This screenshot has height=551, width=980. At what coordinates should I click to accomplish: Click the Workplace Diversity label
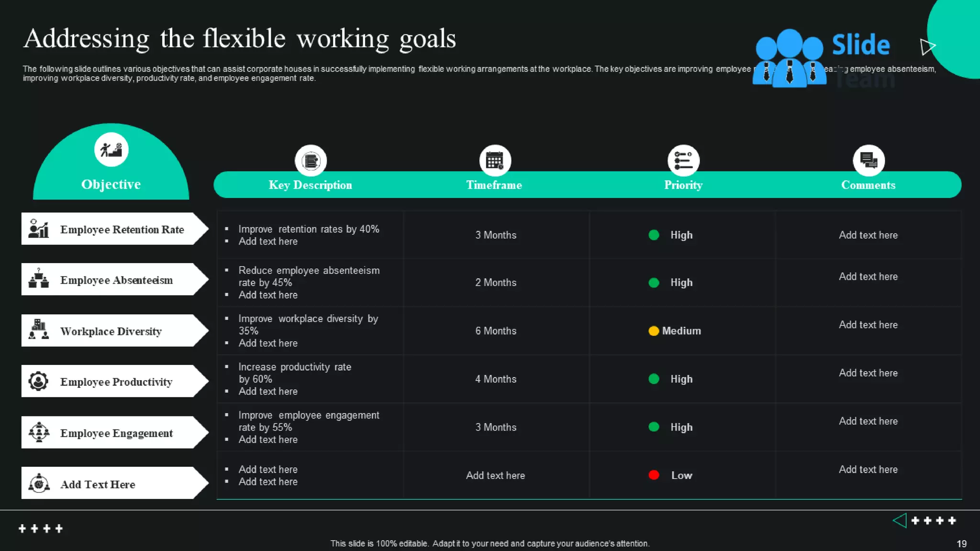click(x=111, y=331)
